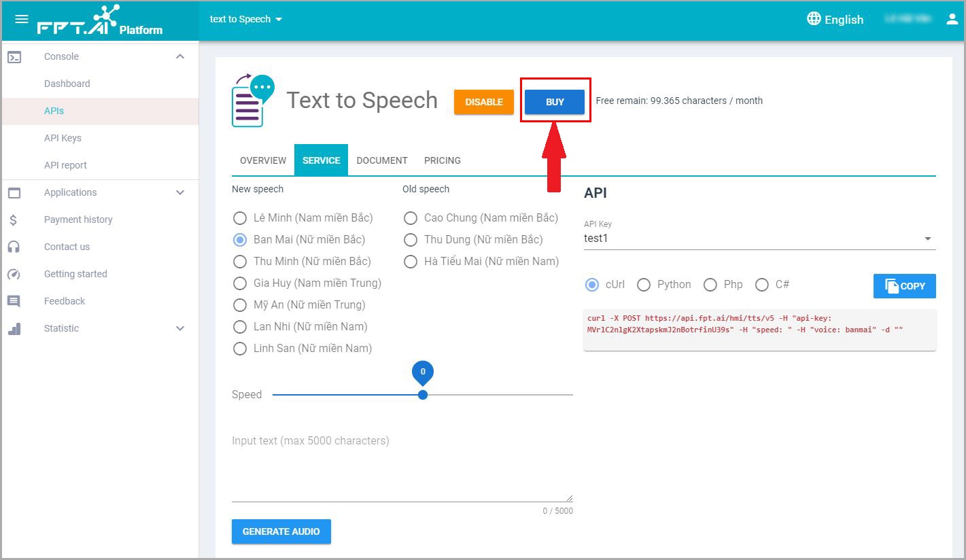Image resolution: width=966 pixels, height=560 pixels.
Task: Click the Statistic bar chart icon
Action: [14, 329]
